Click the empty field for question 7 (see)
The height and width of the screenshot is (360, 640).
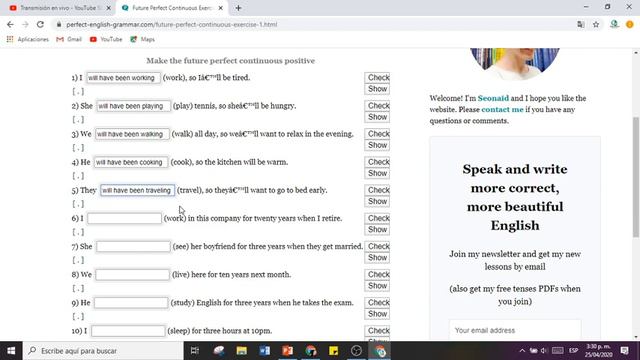133,247
